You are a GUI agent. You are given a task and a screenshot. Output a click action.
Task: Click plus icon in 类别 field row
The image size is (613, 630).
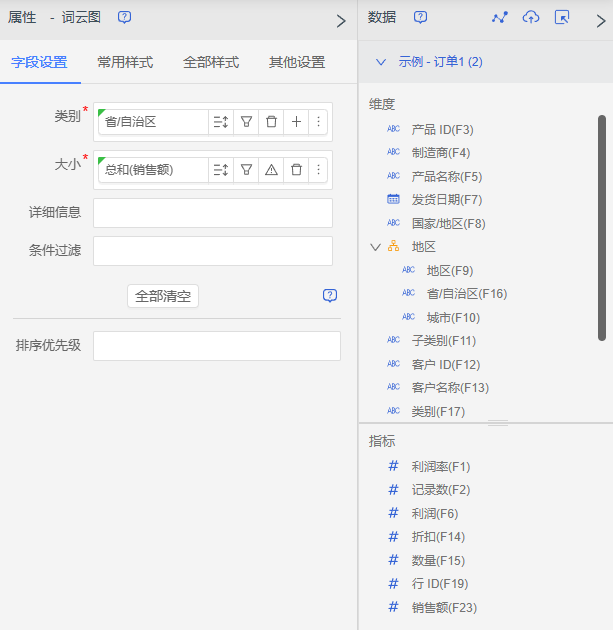click(x=296, y=122)
